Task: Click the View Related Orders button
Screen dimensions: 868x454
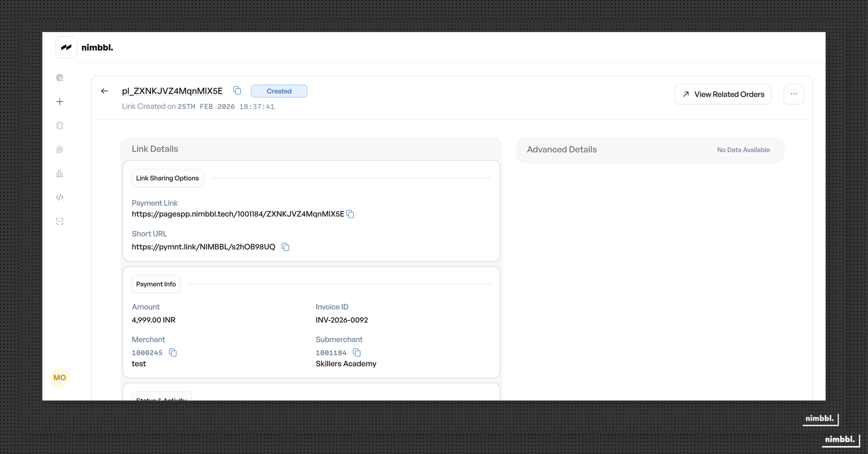Action: coord(722,94)
